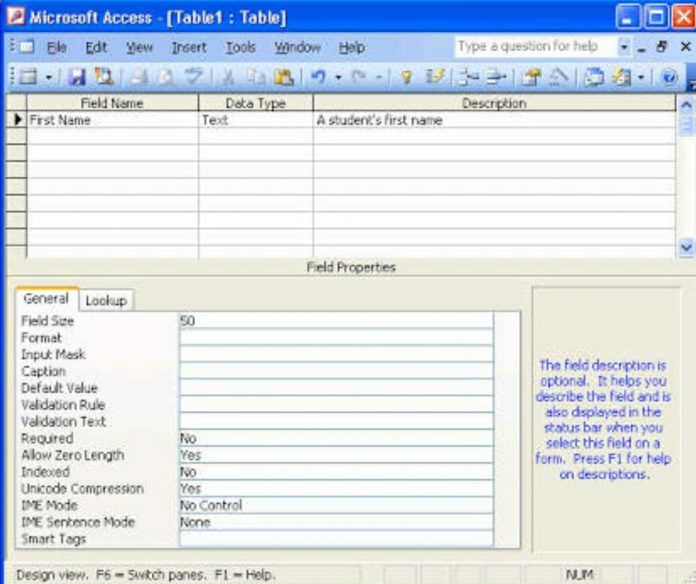Expand the View button dropdown arrow
This screenshot has width=696, height=584.
(48, 76)
